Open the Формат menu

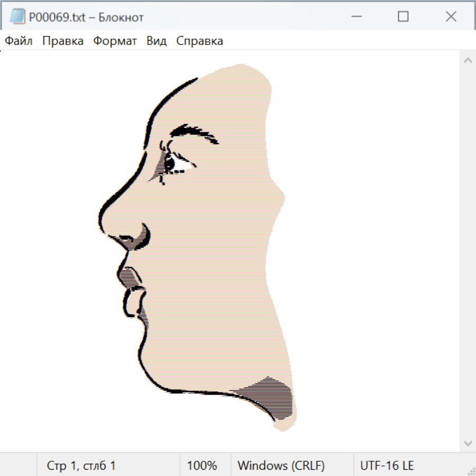tap(115, 41)
